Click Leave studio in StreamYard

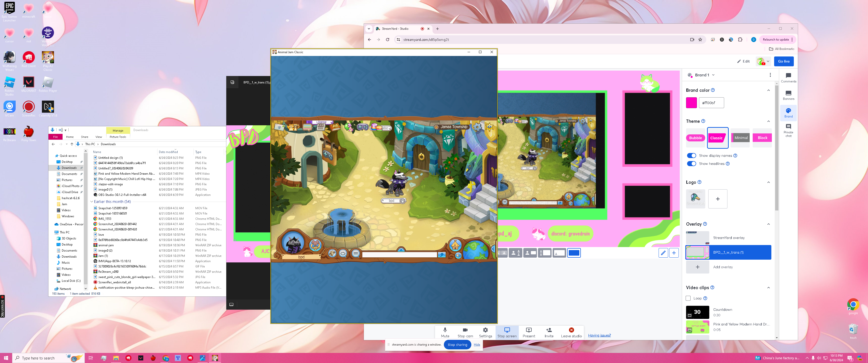571,332
